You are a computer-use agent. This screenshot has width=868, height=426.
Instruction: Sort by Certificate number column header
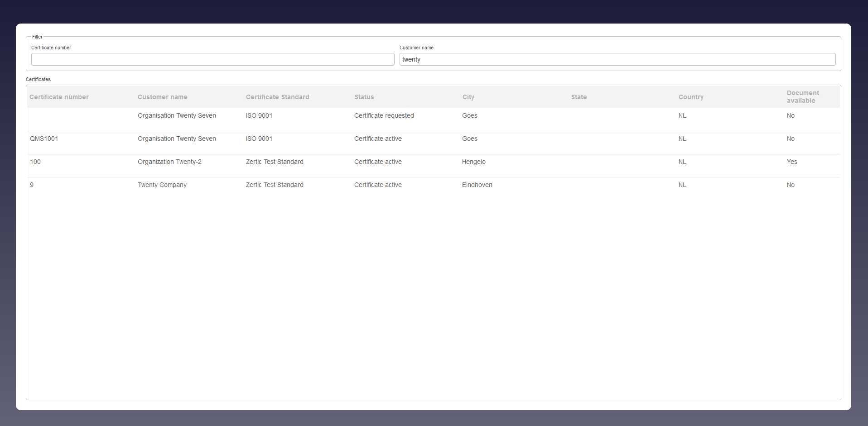[59, 97]
